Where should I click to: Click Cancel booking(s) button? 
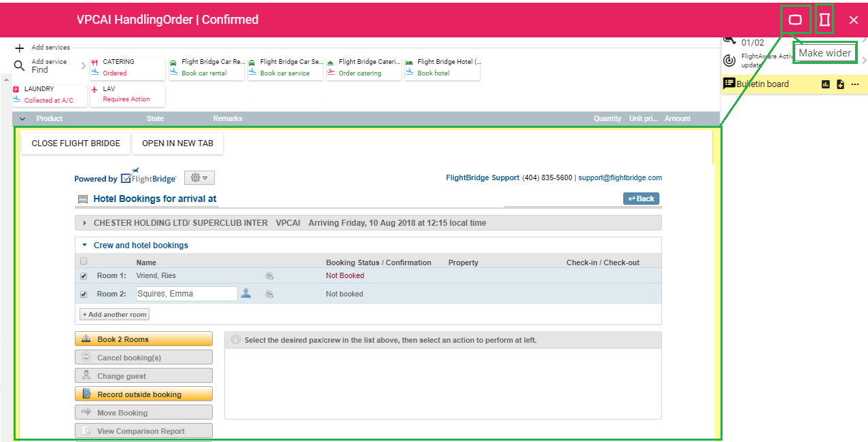click(x=143, y=358)
